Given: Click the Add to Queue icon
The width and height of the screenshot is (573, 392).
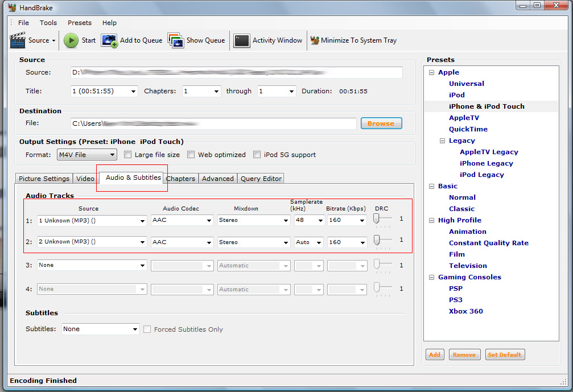Looking at the screenshot, I should (x=109, y=40).
